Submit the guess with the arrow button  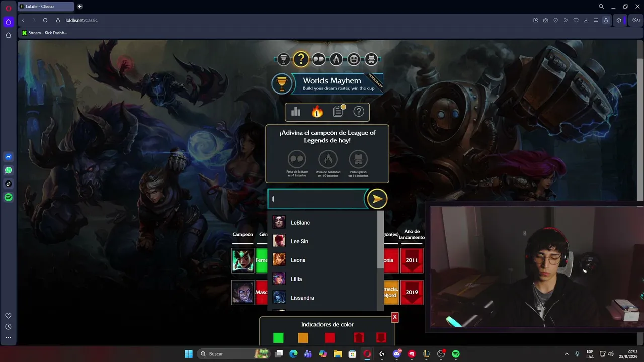(377, 199)
